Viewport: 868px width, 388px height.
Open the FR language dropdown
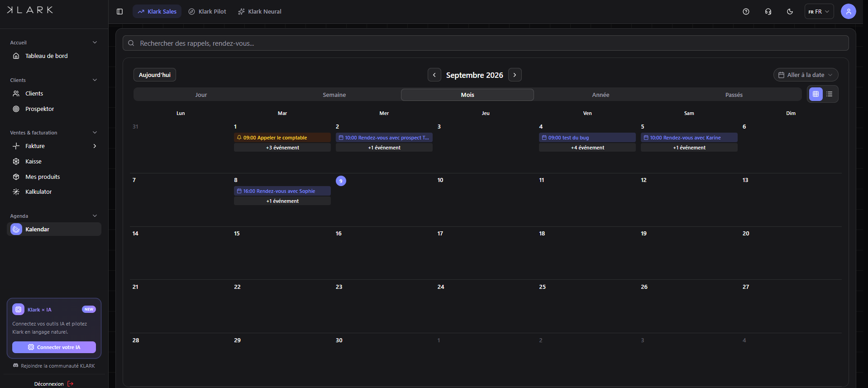pyautogui.click(x=819, y=11)
